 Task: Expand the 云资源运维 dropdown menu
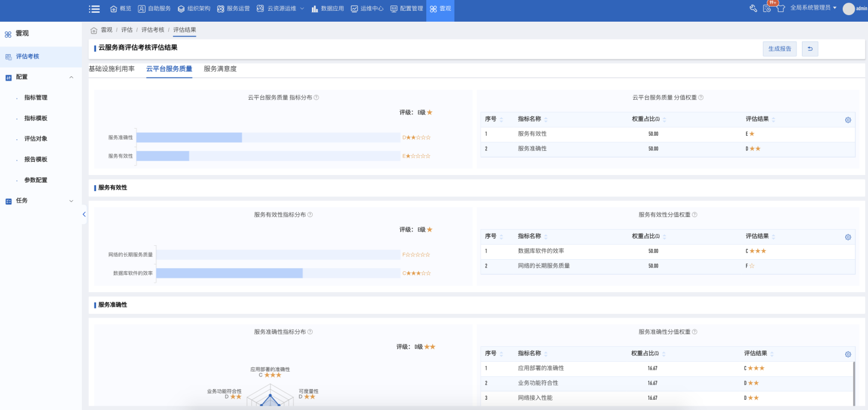tap(280, 8)
